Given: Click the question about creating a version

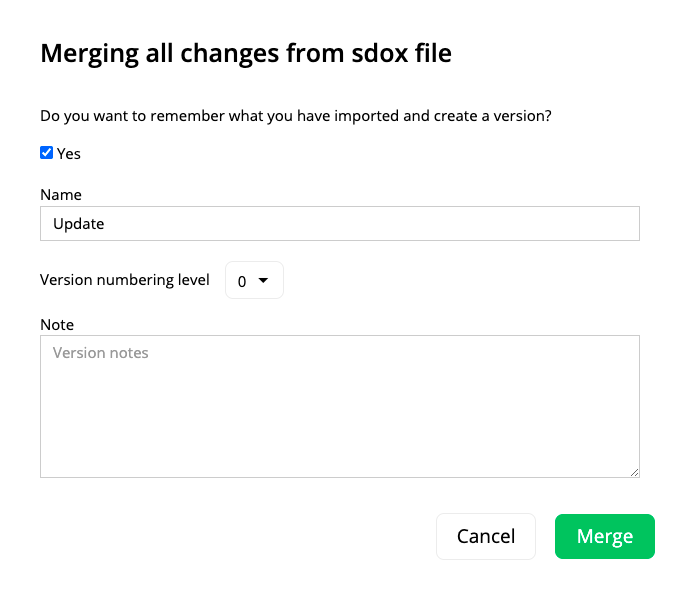Looking at the screenshot, I should pos(296,116).
